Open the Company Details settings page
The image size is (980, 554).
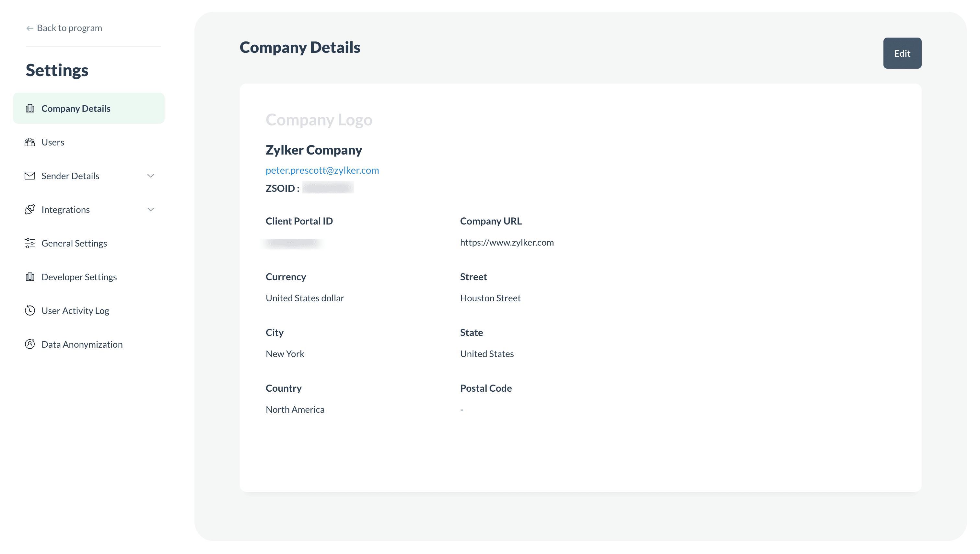[76, 108]
